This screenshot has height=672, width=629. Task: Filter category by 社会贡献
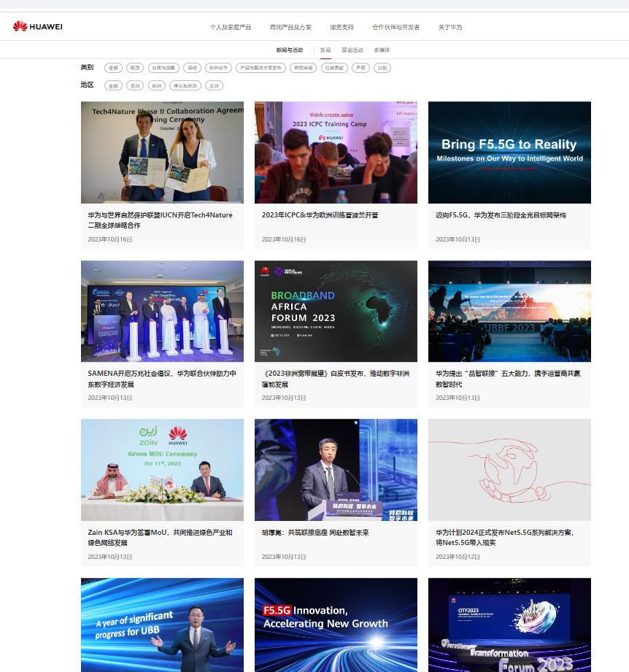(334, 68)
